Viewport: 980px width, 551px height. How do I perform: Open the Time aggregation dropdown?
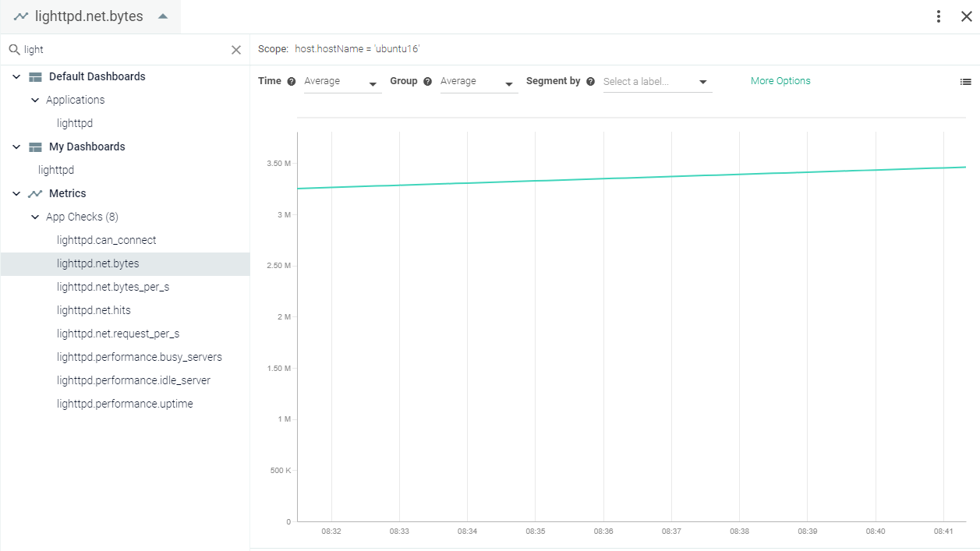tap(342, 82)
